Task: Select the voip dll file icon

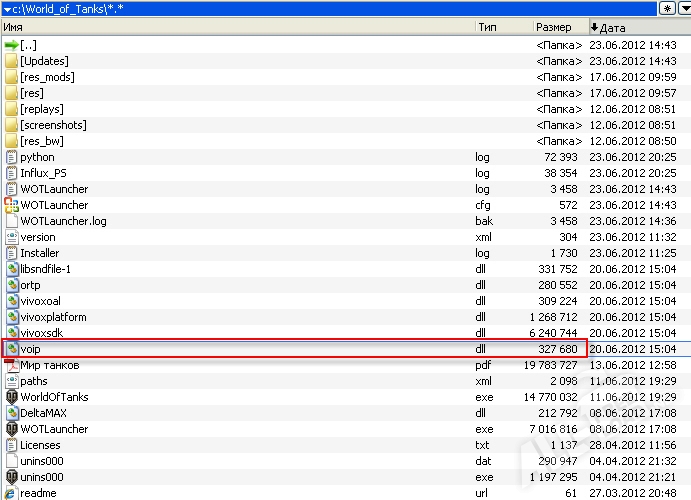Action: point(11,349)
